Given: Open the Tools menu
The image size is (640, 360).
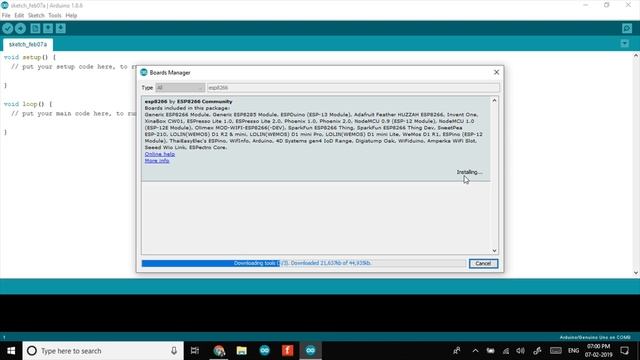Looking at the screenshot, I should coord(55,16).
